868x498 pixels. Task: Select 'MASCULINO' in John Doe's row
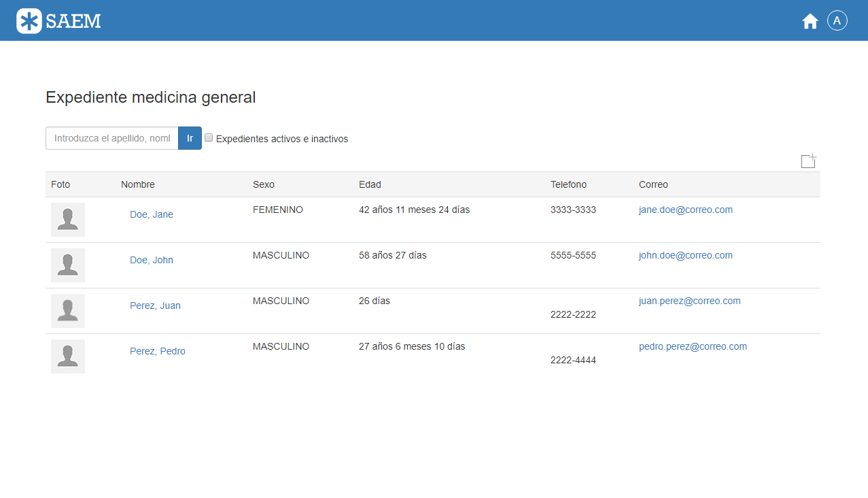tap(281, 255)
